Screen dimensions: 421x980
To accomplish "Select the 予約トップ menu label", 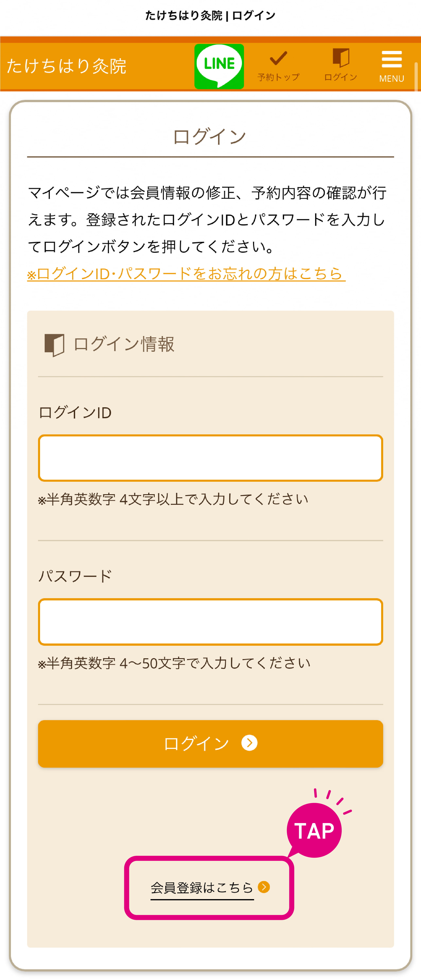I will tap(278, 77).
